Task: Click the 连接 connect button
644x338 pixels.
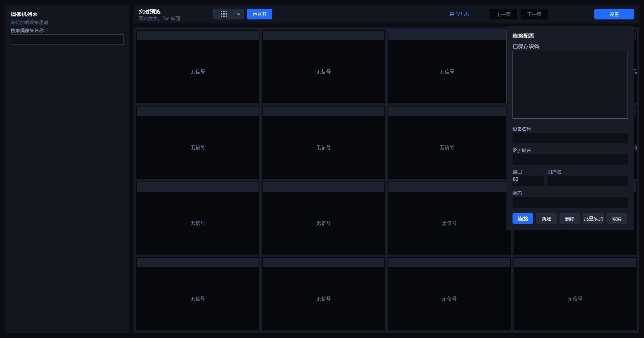Action: pos(523,218)
